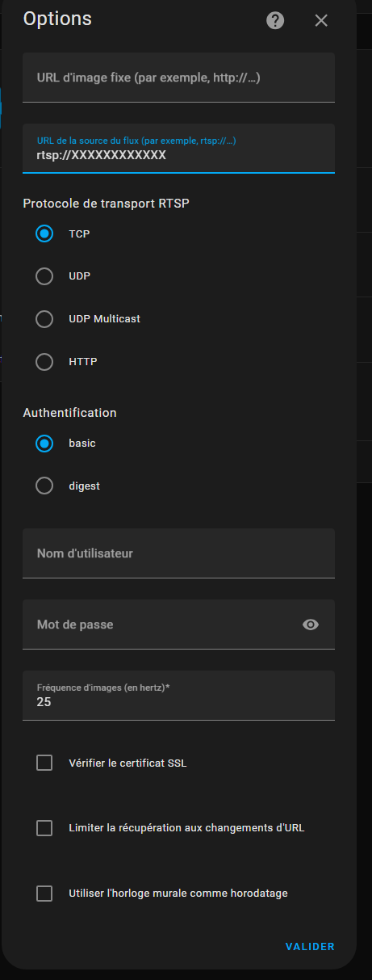The width and height of the screenshot is (372, 980).
Task: Focus the URL de la source du flux field
Action: (x=178, y=149)
